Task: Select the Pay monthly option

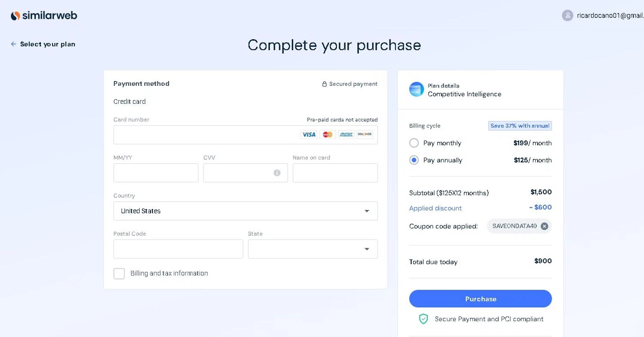Action: click(x=414, y=143)
